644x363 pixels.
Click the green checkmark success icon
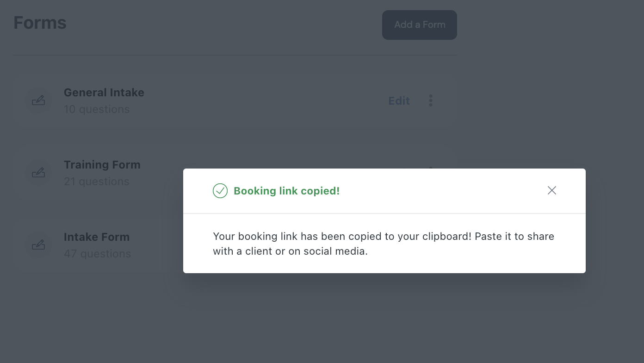pyautogui.click(x=220, y=191)
